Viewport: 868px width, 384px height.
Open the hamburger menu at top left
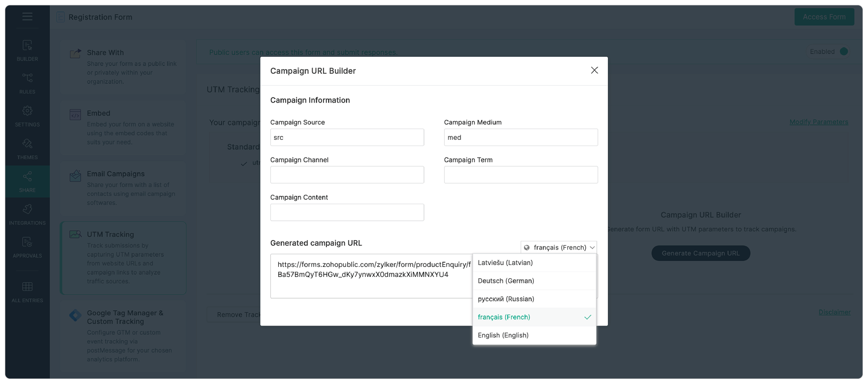coord(27,16)
